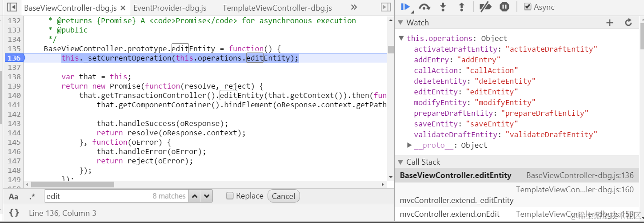The image size is (644, 223).
Task: Select the BaseViewController.editEntity call frame
Action: (x=517, y=175)
